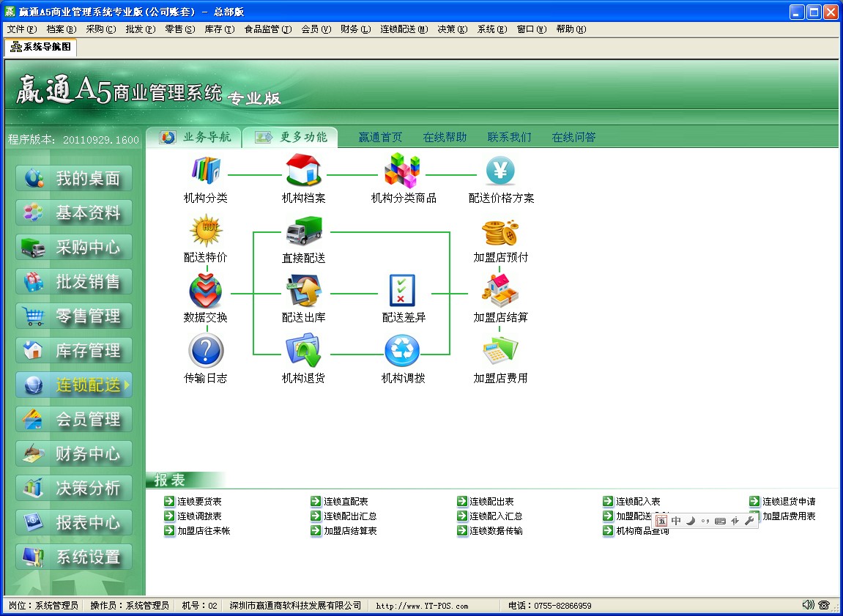Open the 连锁配送 menu in menu bar
The width and height of the screenshot is (843, 616).
[404, 29]
